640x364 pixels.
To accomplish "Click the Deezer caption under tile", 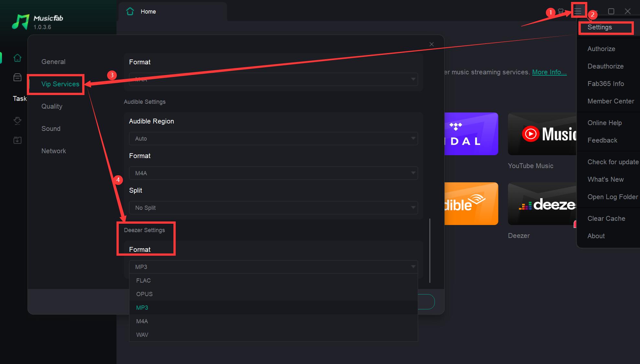I will [x=519, y=236].
